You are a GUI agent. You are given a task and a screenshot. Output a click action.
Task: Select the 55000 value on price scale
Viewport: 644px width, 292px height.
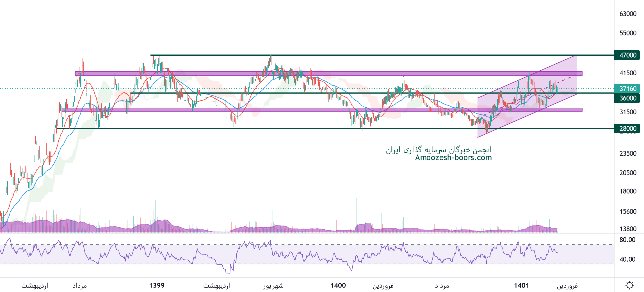[x=628, y=33]
